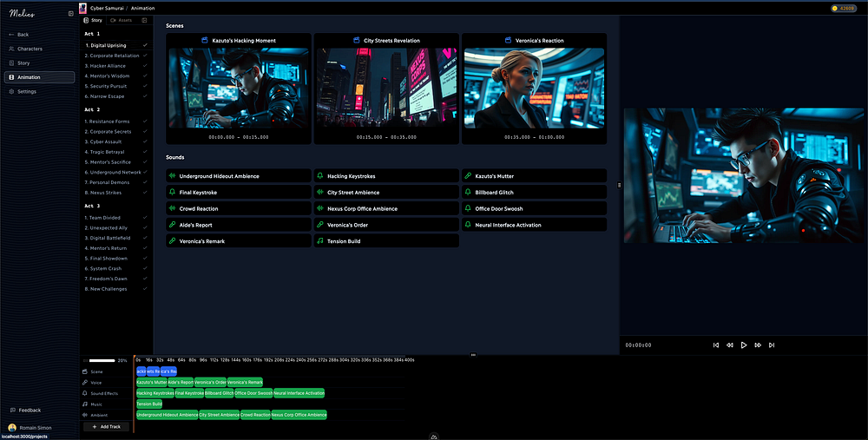Viewport: 868px width, 440px height.
Task: Click Animation in the breadcrumb
Action: click(x=143, y=9)
